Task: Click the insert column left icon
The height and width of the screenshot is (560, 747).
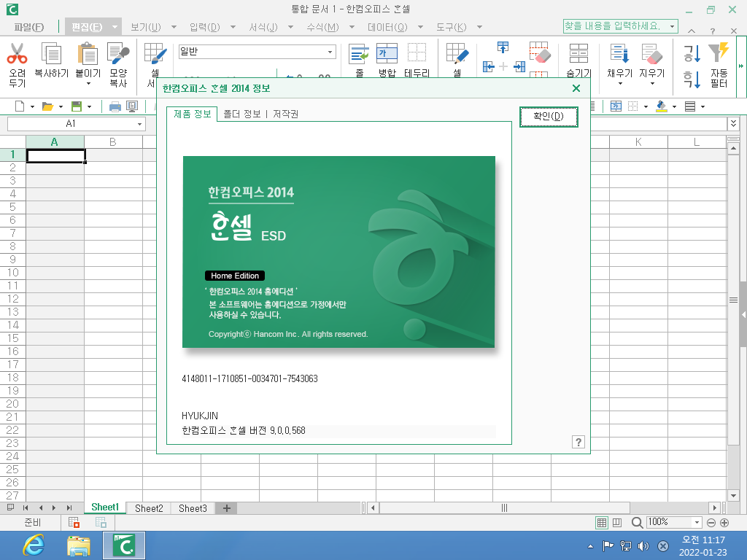Action: pos(488,66)
